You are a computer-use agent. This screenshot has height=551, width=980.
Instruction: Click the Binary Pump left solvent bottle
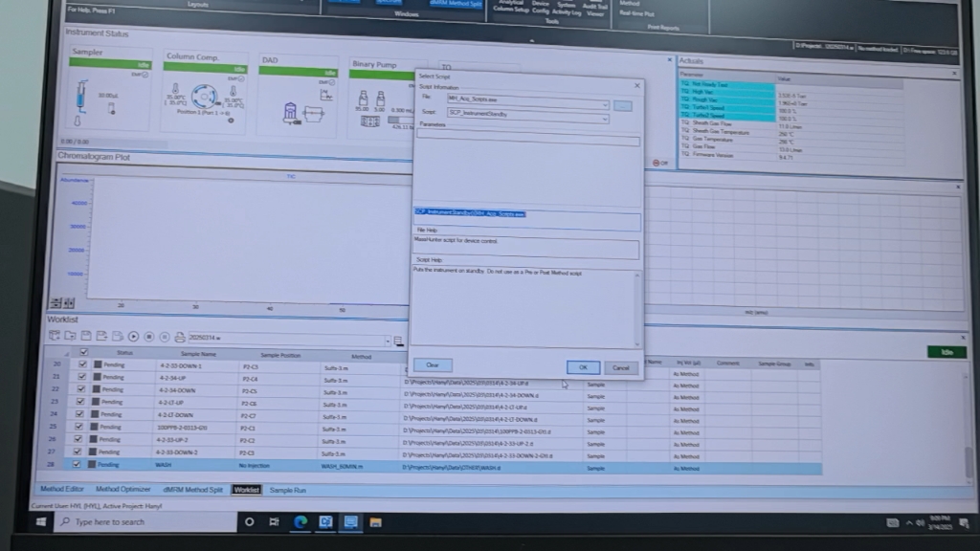[363, 99]
